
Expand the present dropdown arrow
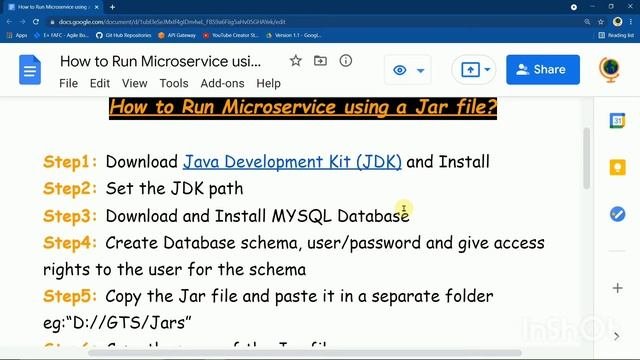[x=487, y=69]
